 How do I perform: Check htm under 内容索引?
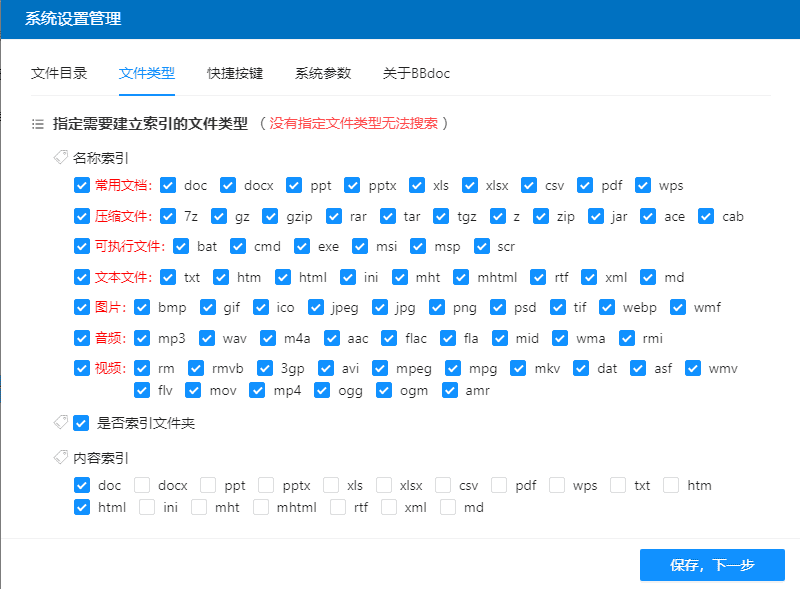(x=671, y=485)
